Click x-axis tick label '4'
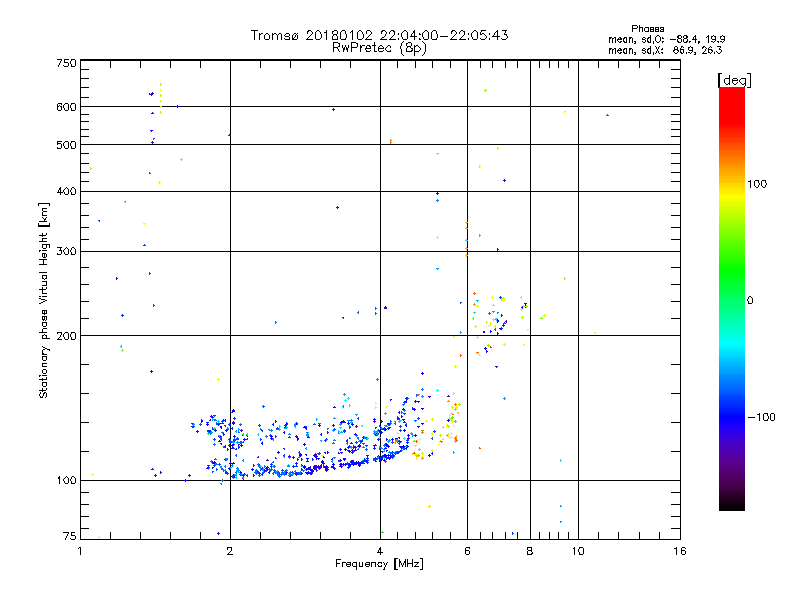The width and height of the screenshot is (800, 600). click(380, 551)
